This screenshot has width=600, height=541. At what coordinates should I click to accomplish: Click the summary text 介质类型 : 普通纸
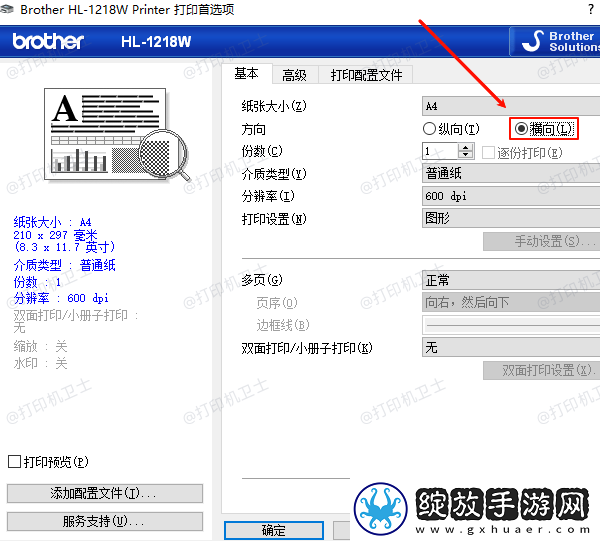click(64, 265)
